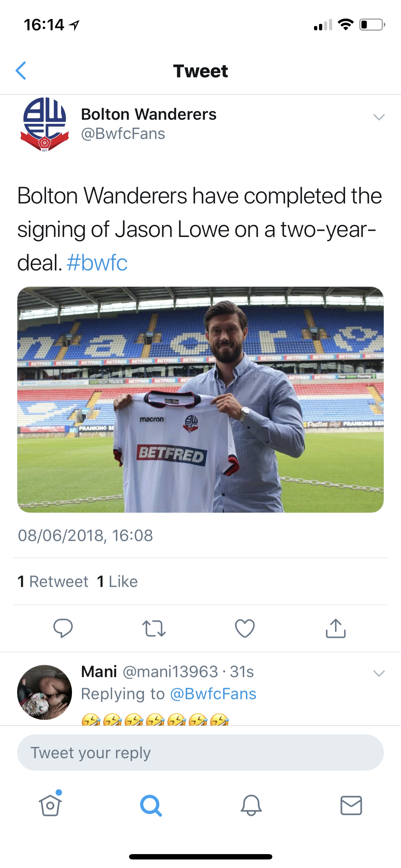Viewport: 401px width, 868px height.
Task: Tap the Tweet your reply field
Action: (200, 753)
